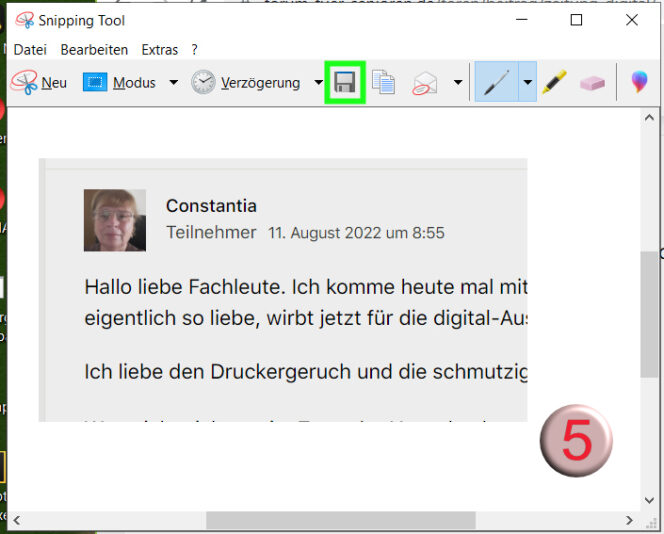Screen dimensions: 664x534
Task: Select the pen drawing tool
Action: 496,83
